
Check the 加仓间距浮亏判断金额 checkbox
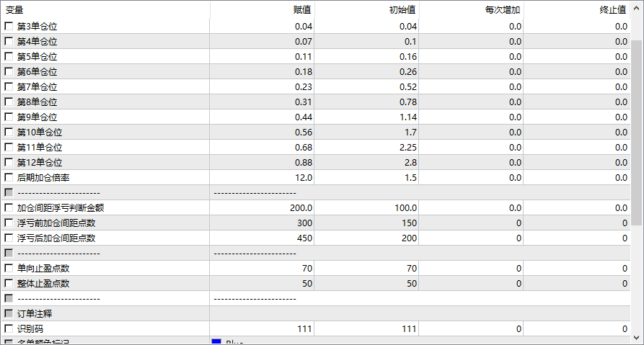(9, 208)
